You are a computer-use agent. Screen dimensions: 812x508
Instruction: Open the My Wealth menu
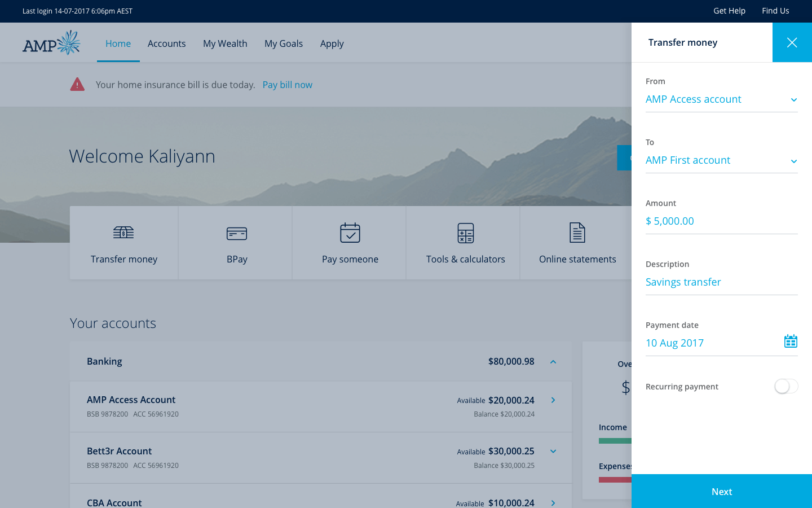(225, 43)
